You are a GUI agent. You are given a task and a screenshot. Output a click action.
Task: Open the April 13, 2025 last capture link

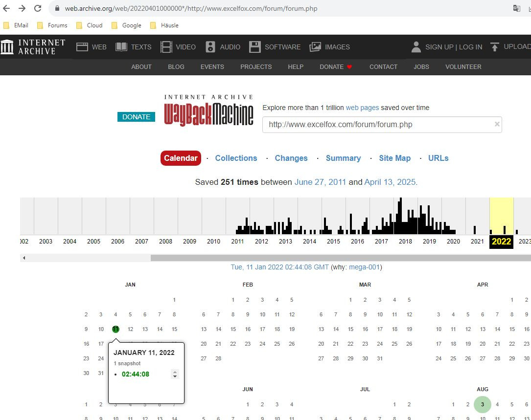click(390, 182)
